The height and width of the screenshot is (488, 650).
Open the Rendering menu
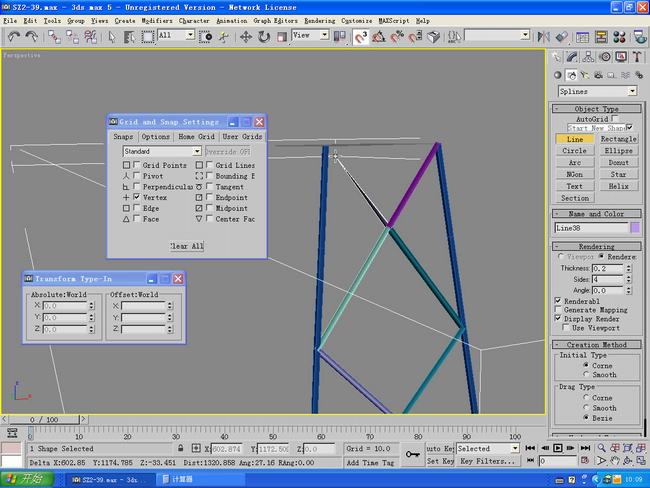(320, 21)
